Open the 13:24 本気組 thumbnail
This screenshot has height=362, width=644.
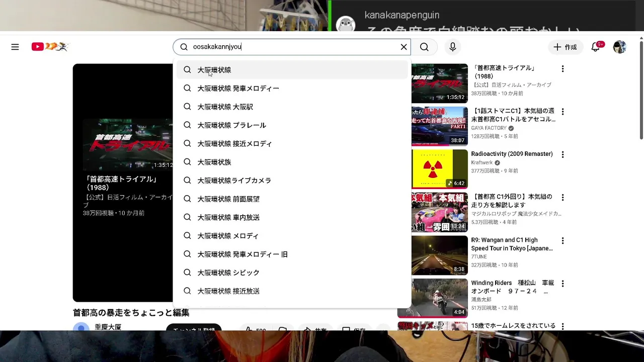(440, 212)
